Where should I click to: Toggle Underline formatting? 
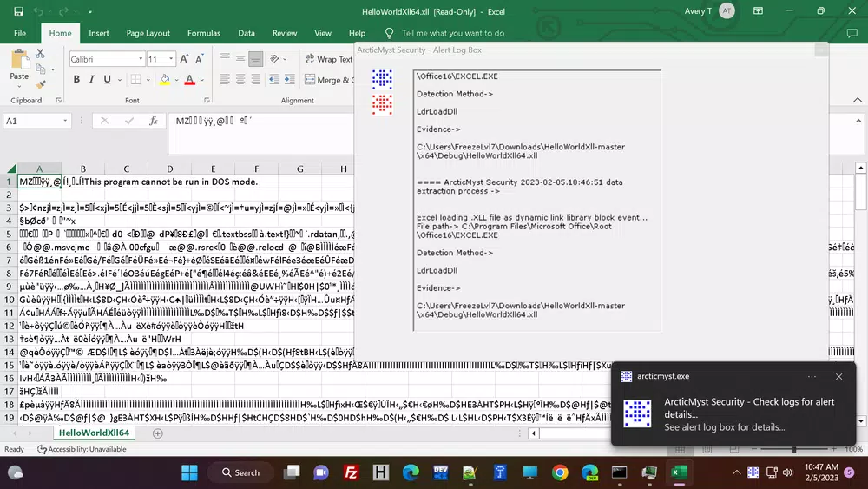pyautogui.click(x=107, y=79)
